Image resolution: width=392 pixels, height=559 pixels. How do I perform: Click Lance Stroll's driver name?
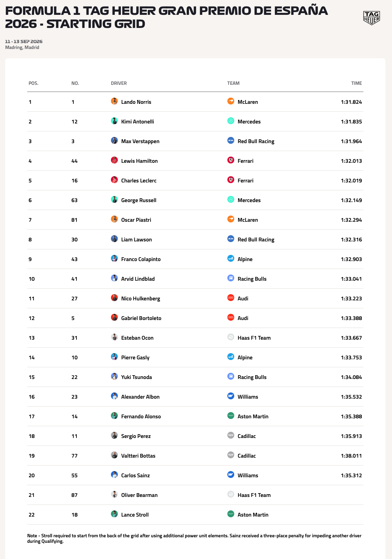pyautogui.click(x=135, y=515)
